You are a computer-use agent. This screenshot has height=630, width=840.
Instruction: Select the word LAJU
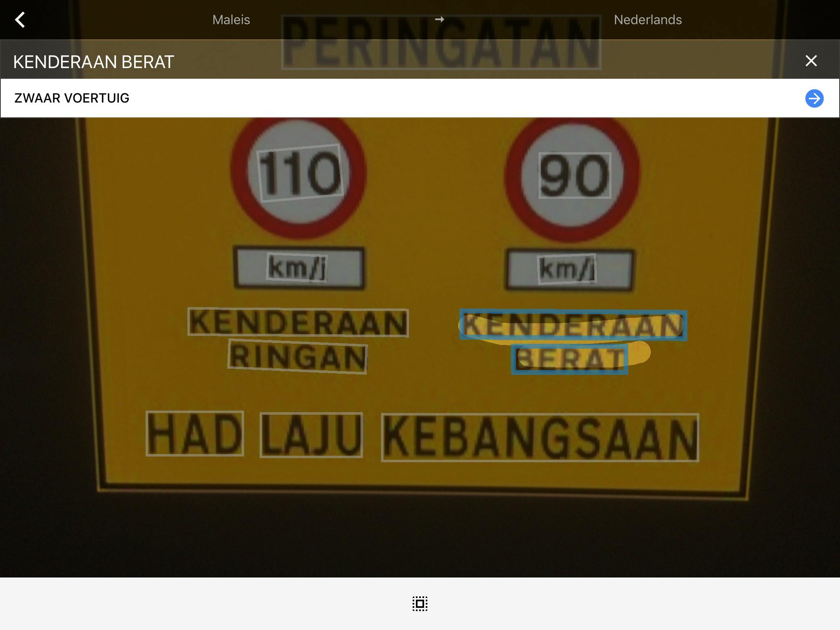[x=311, y=435]
